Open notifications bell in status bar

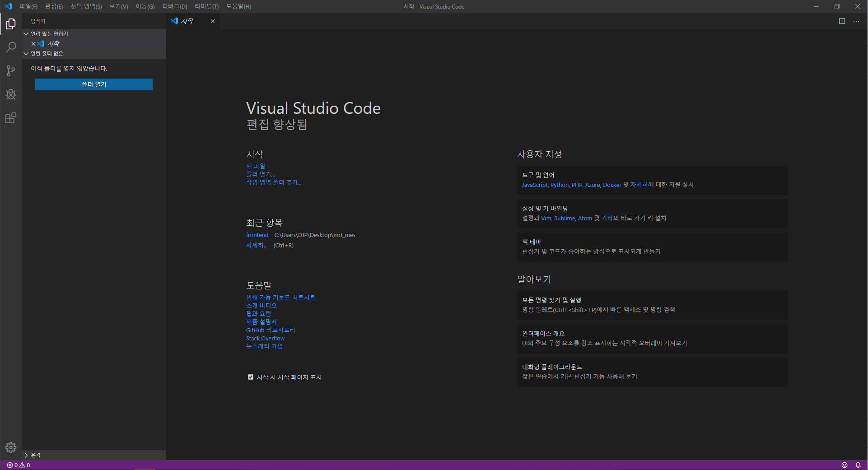pos(858,465)
